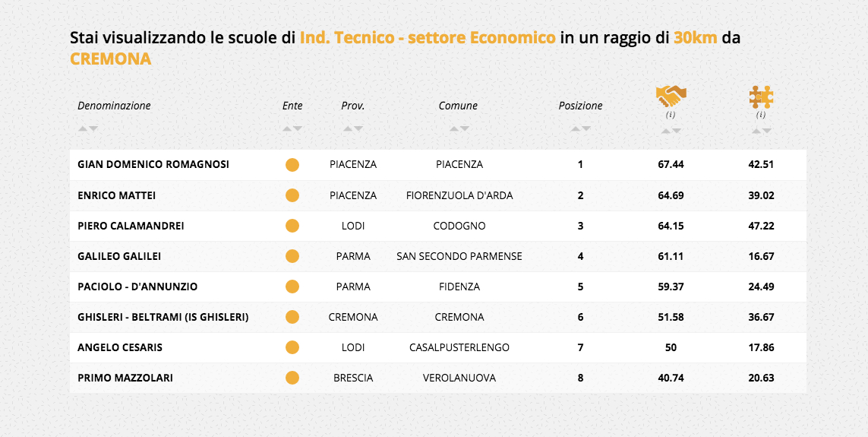Click orange Ente dot for Angelo Cesaris
This screenshot has height=437, width=868.
(292, 347)
